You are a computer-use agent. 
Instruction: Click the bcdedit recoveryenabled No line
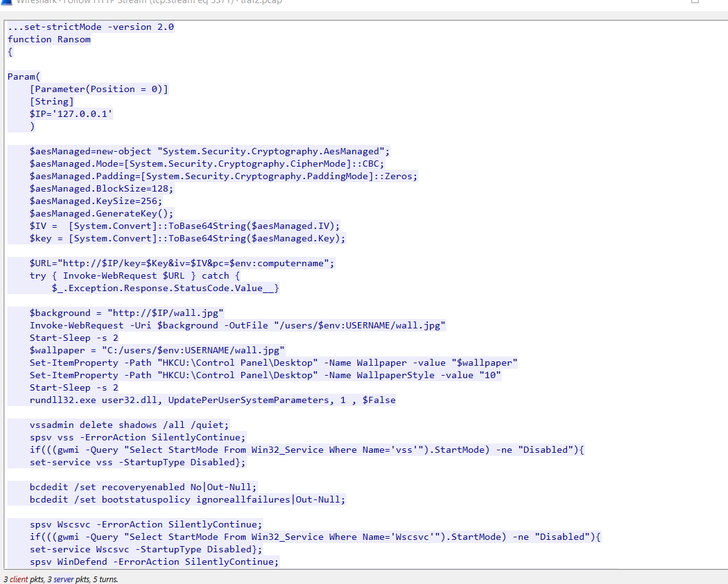tap(143, 488)
